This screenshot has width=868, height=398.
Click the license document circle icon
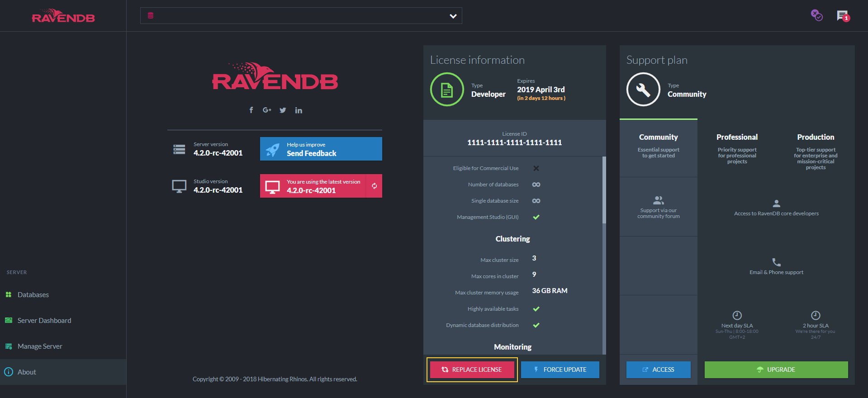(447, 90)
